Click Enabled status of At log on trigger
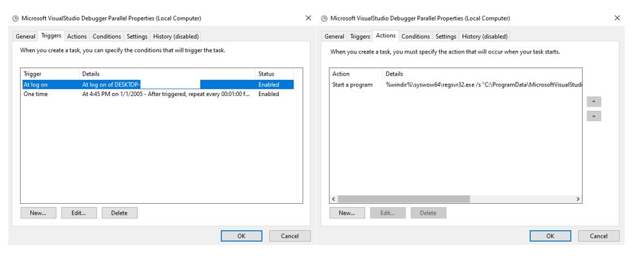 point(269,84)
